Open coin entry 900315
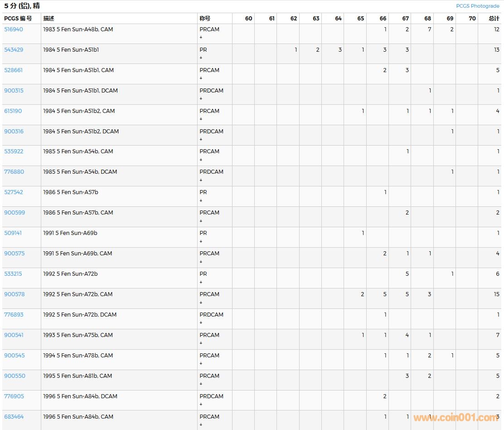The image size is (504, 430). pos(14,91)
